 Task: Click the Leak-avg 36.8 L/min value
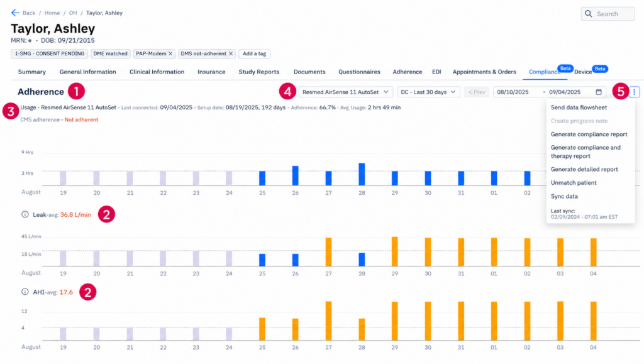point(75,214)
